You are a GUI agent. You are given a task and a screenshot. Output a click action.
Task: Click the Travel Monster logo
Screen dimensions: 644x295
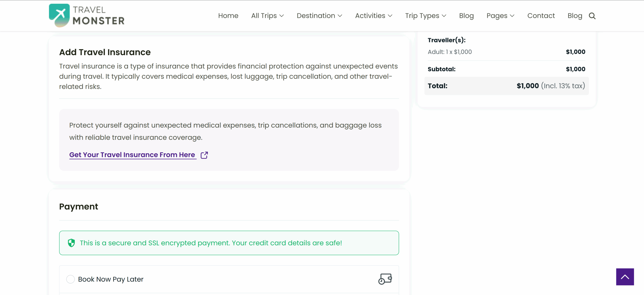tap(87, 15)
